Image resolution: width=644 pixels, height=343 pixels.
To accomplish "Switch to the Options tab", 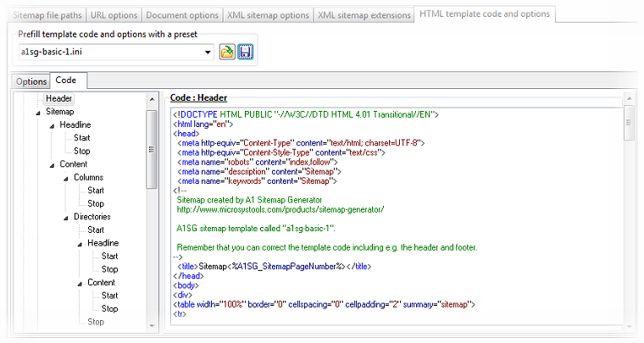I will click(31, 81).
